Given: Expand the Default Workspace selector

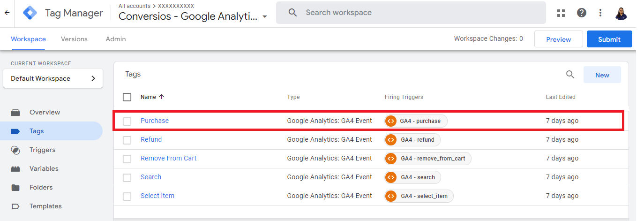Looking at the screenshot, I should 53,78.
